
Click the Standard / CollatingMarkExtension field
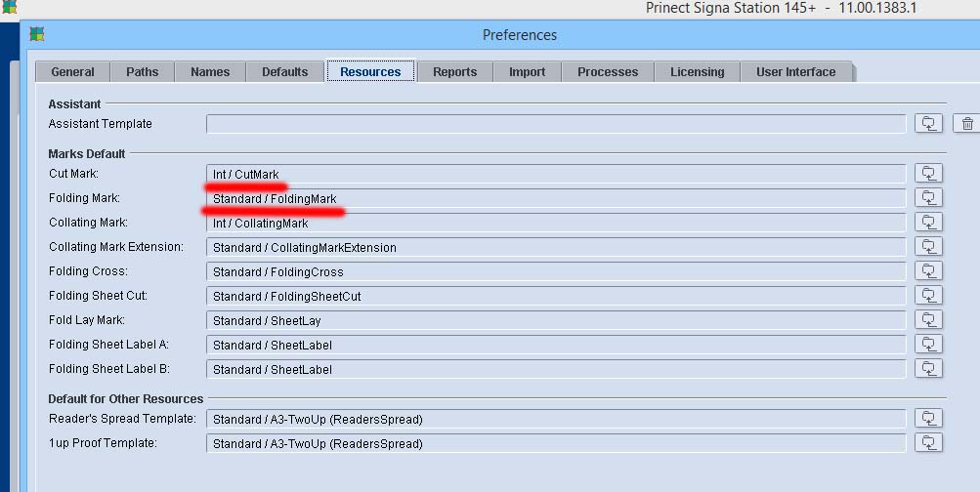pyautogui.click(x=556, y=247)
